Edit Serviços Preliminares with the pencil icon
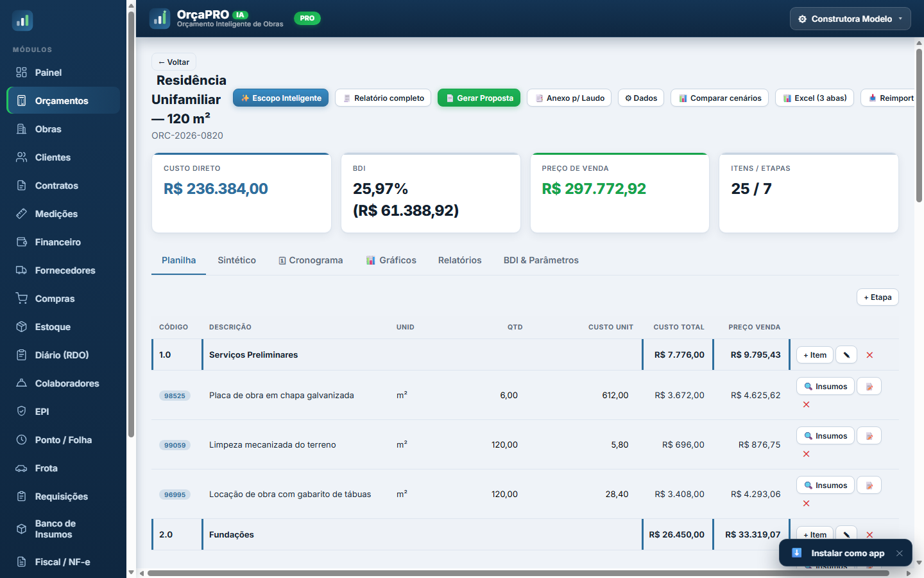Viewport: 924px width, 578px height. pyautogui.click(x=846, y=355)
